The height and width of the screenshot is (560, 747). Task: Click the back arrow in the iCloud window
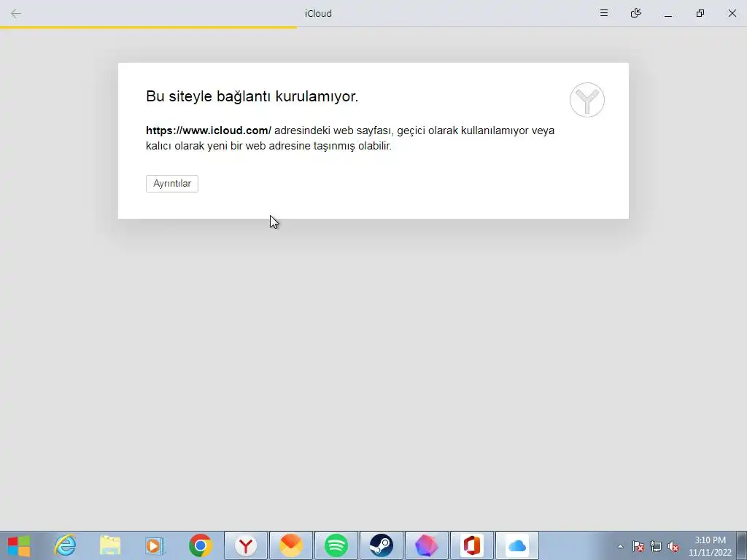coord(16,13)
